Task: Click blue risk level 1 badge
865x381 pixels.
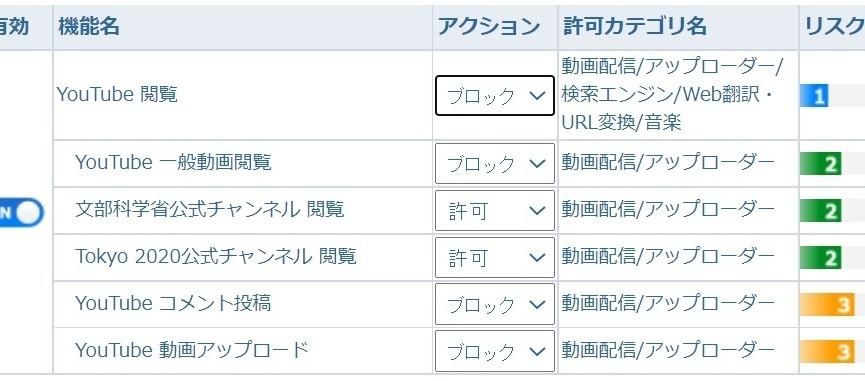Action: [814, 96]
